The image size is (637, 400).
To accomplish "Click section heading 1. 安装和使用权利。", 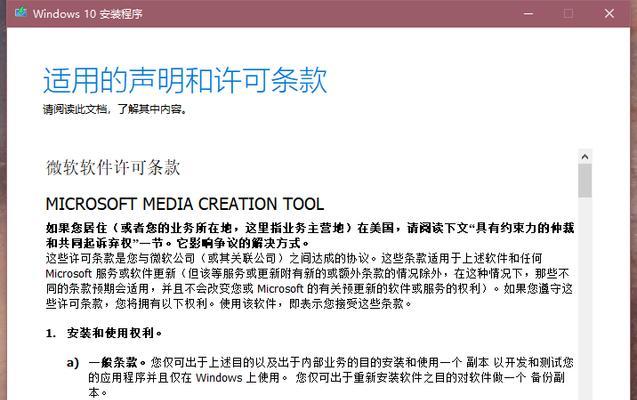I will (104, 333).
